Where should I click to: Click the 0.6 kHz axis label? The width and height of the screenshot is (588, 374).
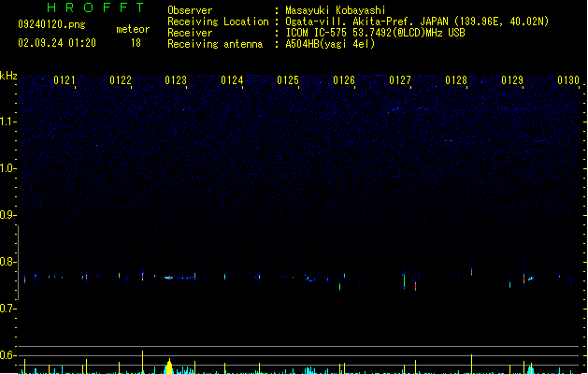[7, 355]
